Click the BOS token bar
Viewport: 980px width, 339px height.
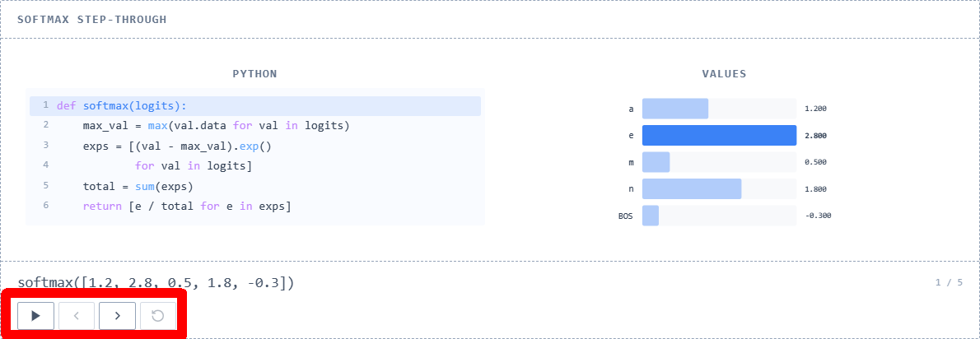[x=651, y=216]
